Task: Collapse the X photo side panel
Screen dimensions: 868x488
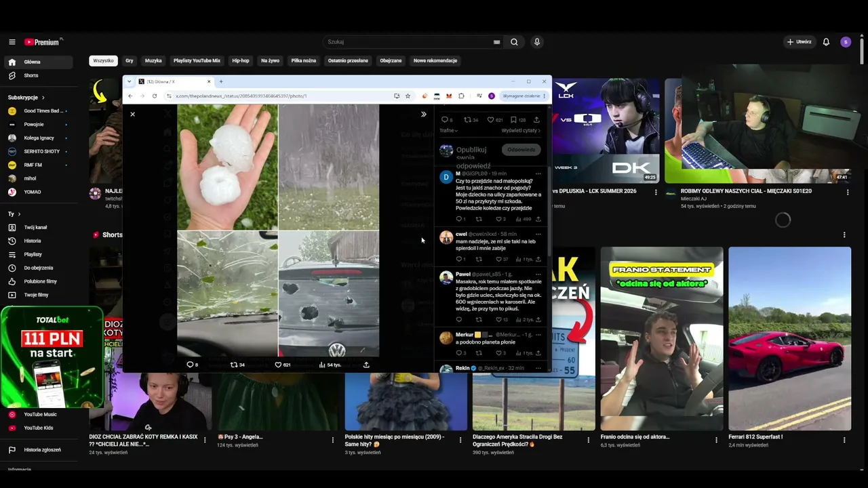Action: click(423, 114)
